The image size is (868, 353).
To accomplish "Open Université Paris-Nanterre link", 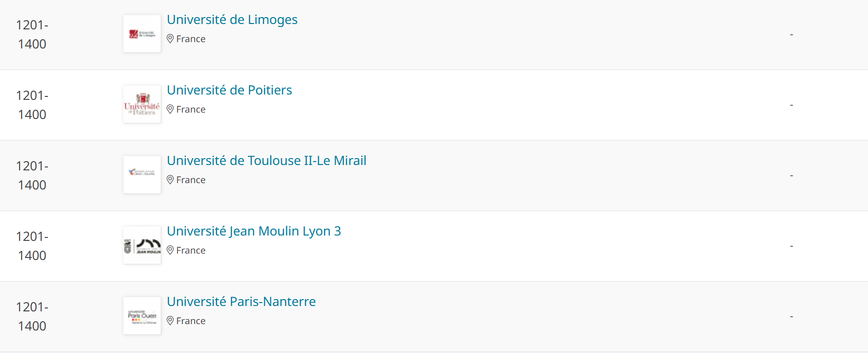I will (241, 302).
